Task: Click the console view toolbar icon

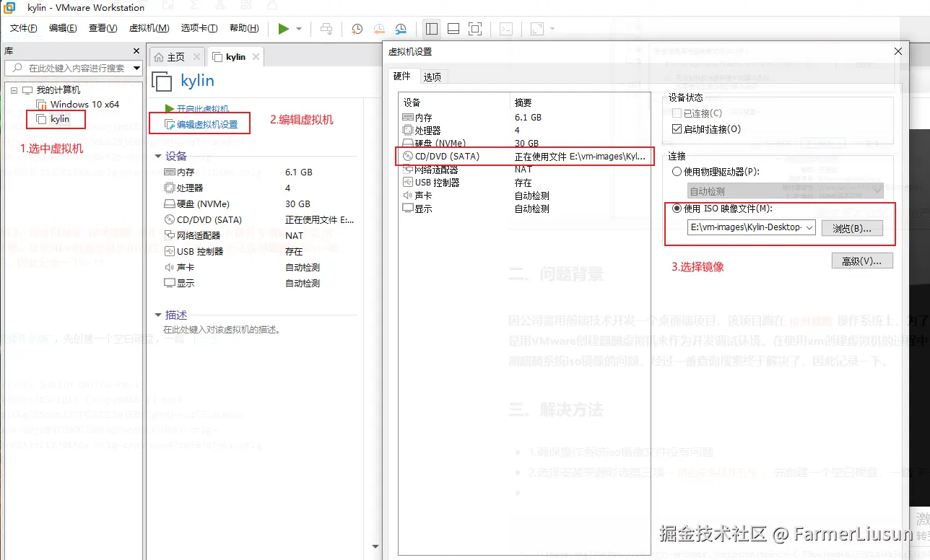Action: [507, 29]
